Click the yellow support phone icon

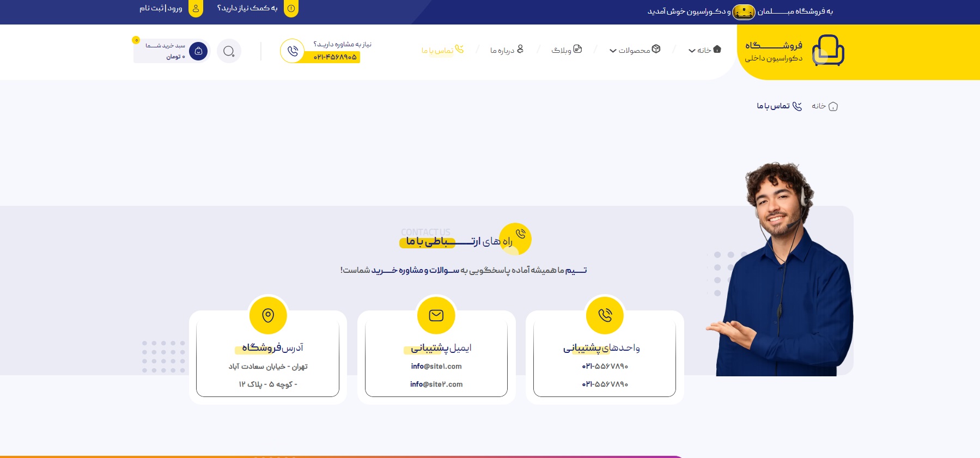tap(605, 315)
